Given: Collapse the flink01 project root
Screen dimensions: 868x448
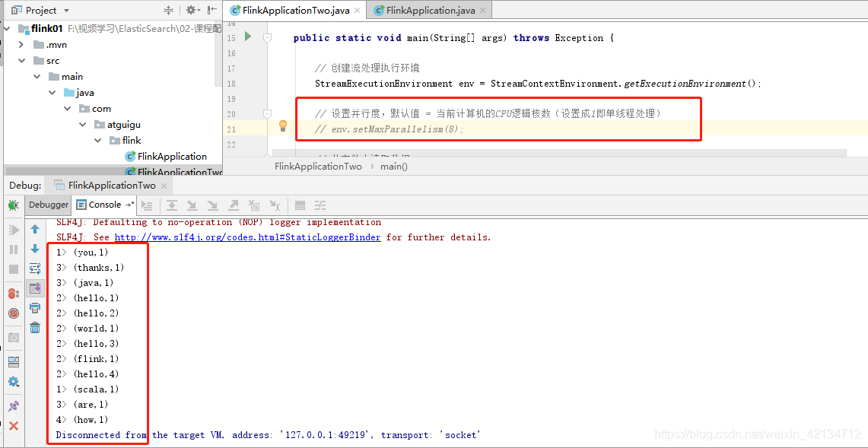Looking at the screenshot, I should [x=8, y=29].
